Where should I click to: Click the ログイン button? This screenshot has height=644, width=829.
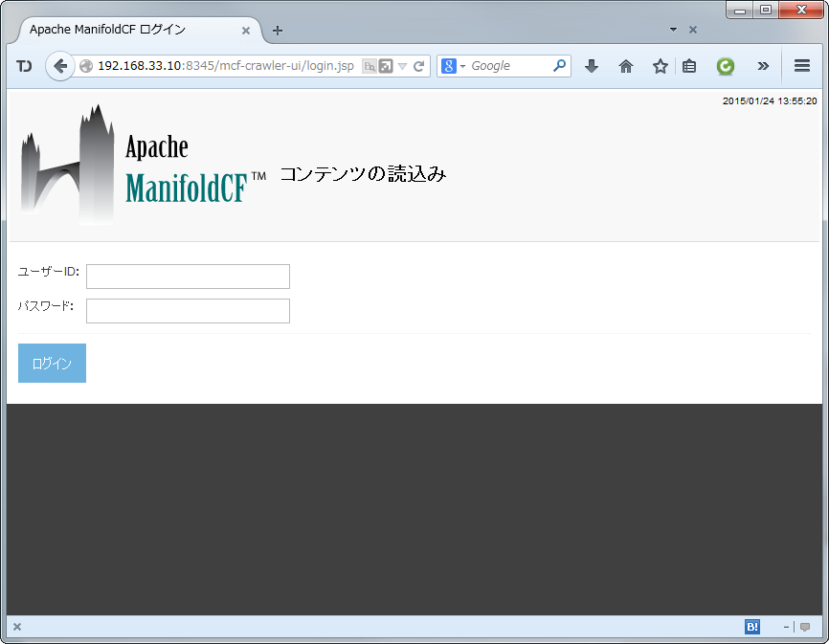pyautogui.click(x=52, y=363)
